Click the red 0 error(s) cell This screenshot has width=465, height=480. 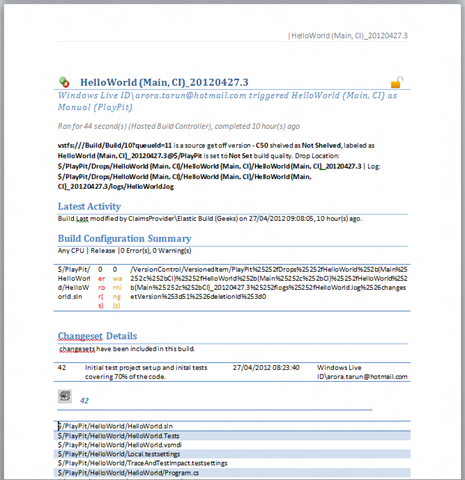(x=101, y=287)
